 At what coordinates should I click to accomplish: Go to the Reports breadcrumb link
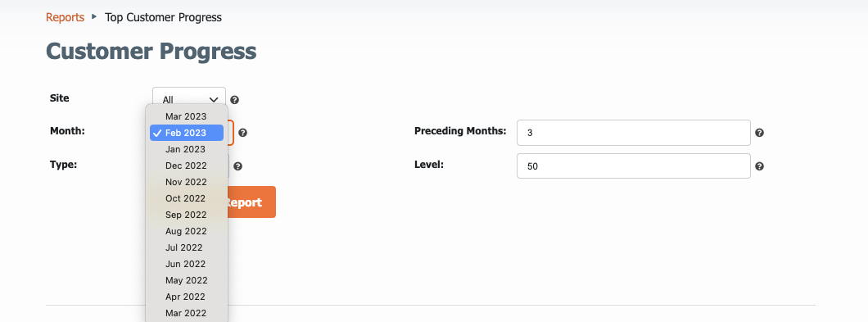65,17
